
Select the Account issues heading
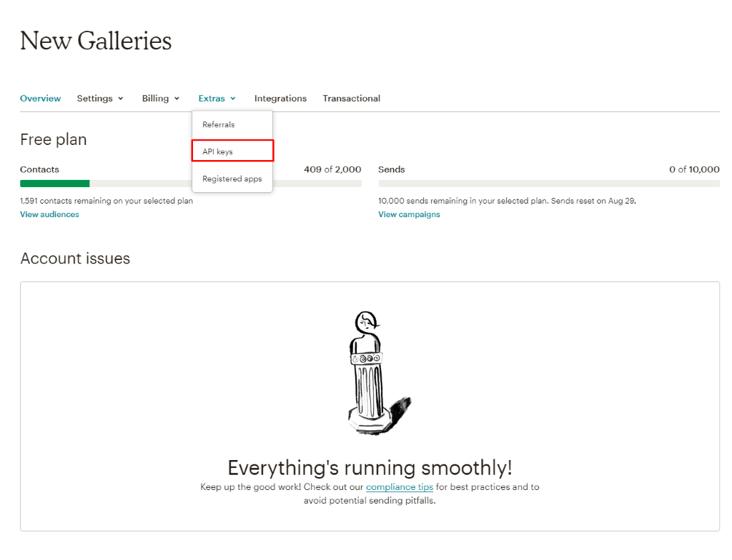(75, 259)
